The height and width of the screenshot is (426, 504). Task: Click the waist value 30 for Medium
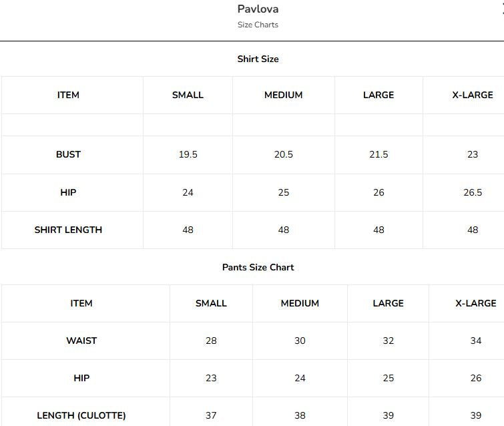(300, 341)
